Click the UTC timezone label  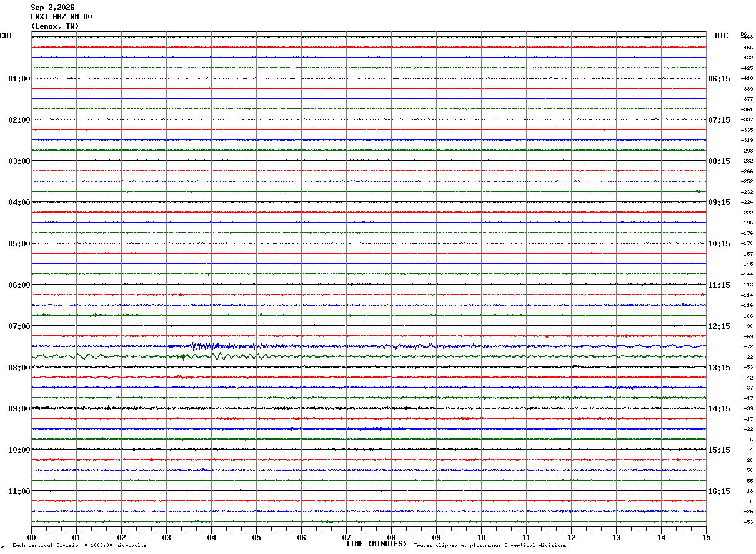click(722, 36)
